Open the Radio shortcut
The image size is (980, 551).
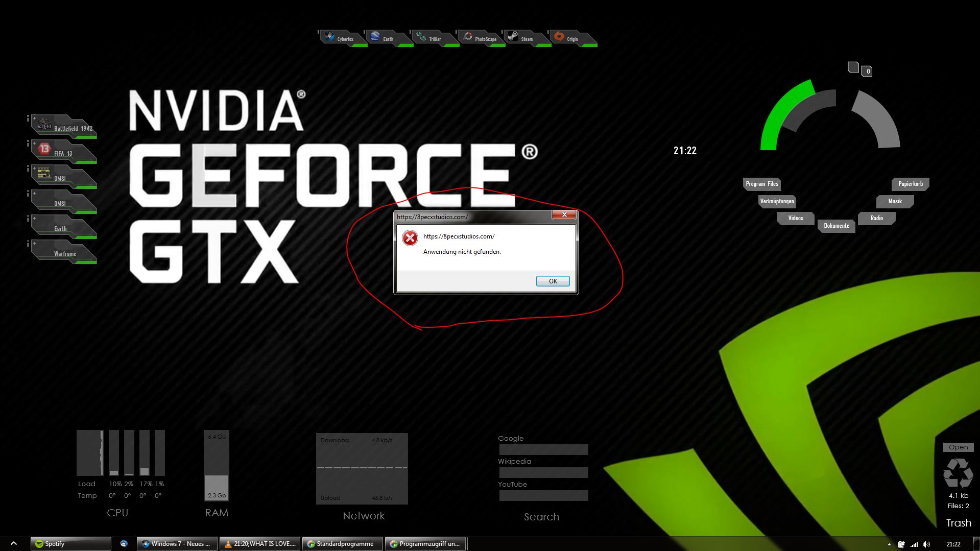[876, 218]
